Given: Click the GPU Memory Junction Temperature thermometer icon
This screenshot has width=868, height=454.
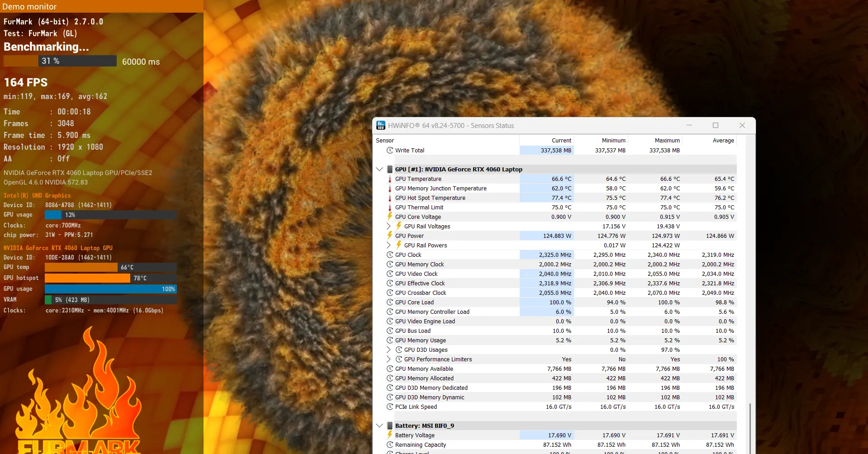Looking at the screenshot, I should pos(389,189).
